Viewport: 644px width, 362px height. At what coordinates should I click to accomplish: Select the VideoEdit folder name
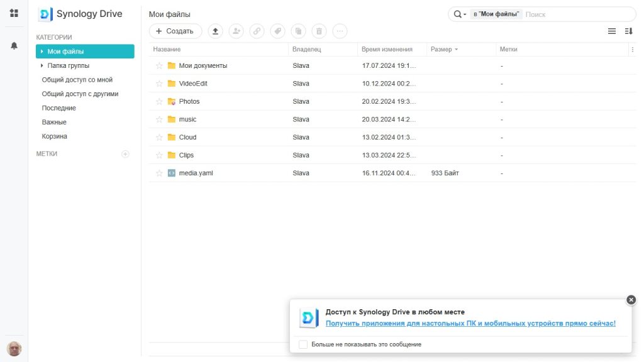(x=193, y=84)
